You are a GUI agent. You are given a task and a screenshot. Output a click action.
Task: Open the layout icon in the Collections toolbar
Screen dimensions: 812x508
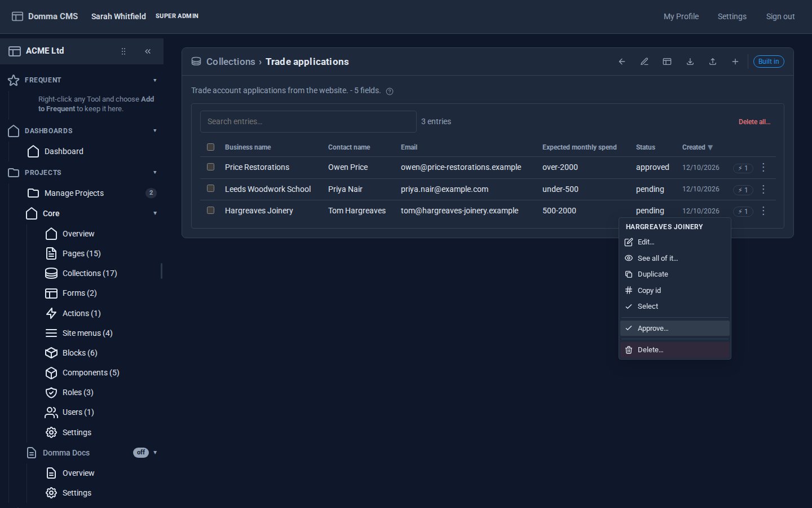point(667,62)
